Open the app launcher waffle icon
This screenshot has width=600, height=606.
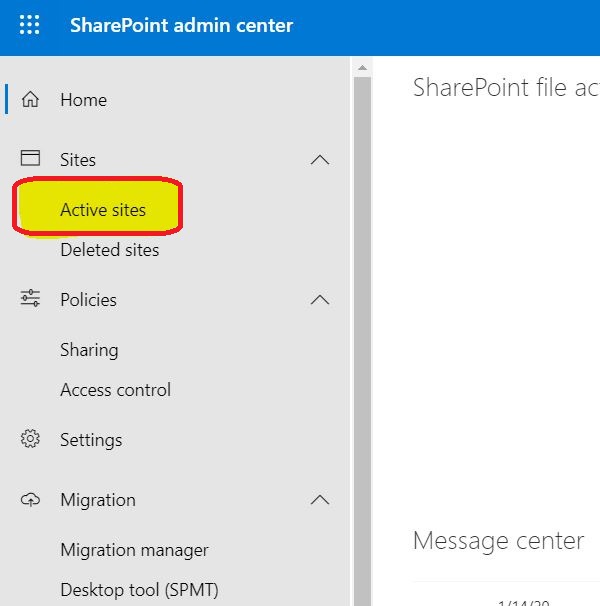pyautogui.click(x=30, y=25)
